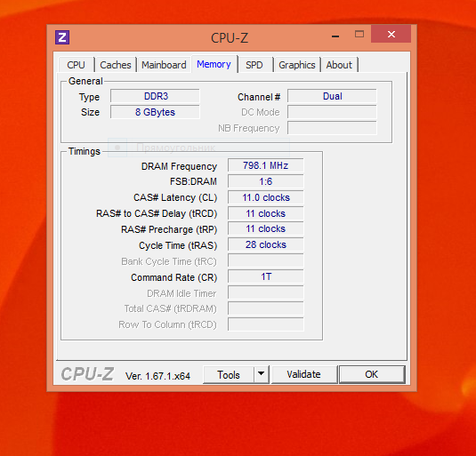
Task: Select the 28 clocks tRAS value
Action: click(266, 244)
